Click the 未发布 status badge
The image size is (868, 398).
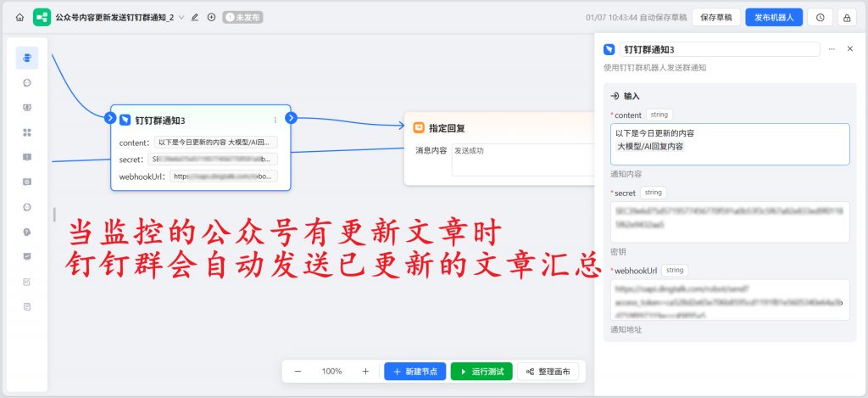pyautogui.click(x=242, y=17)
